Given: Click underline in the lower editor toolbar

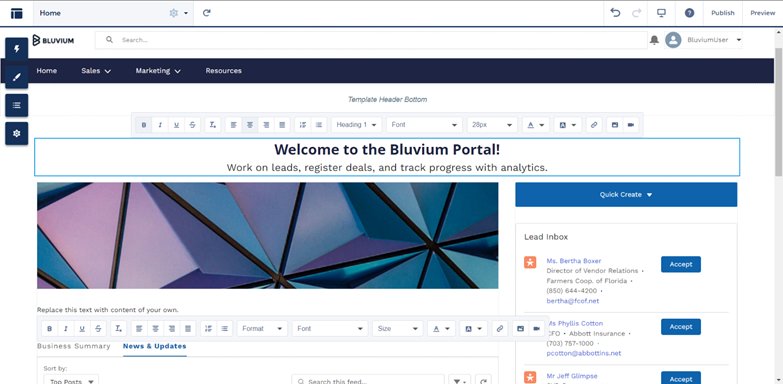Looking at the screenshot, I should point(82,329).
